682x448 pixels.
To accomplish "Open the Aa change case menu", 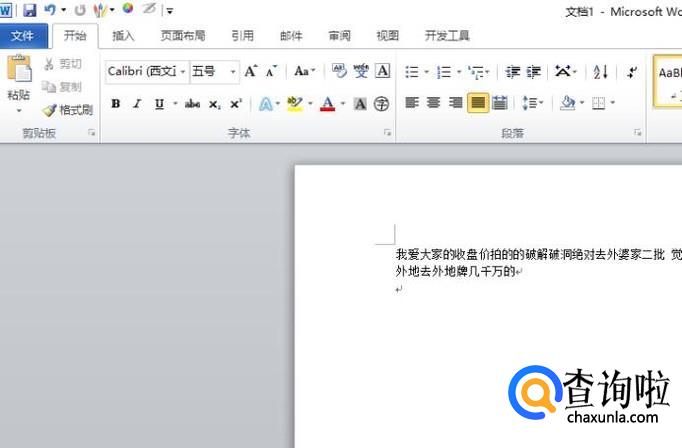I will click(x=304, y=71).
